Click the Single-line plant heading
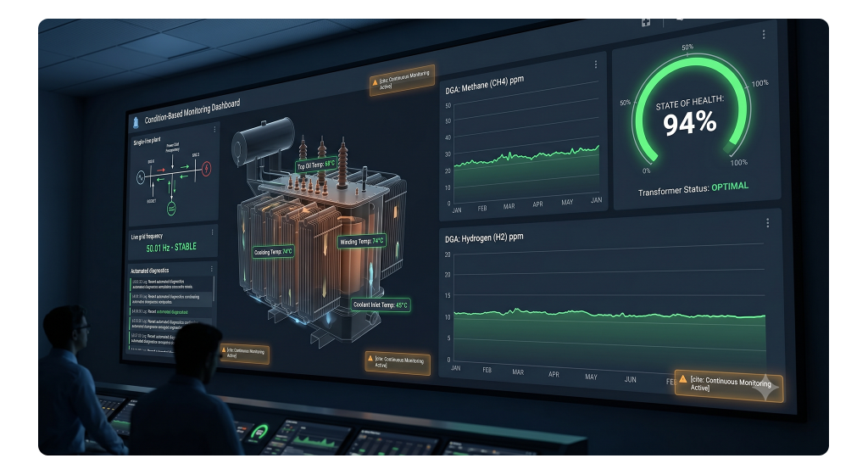This screenshot has width=868, height=475. tap(147, 141)
